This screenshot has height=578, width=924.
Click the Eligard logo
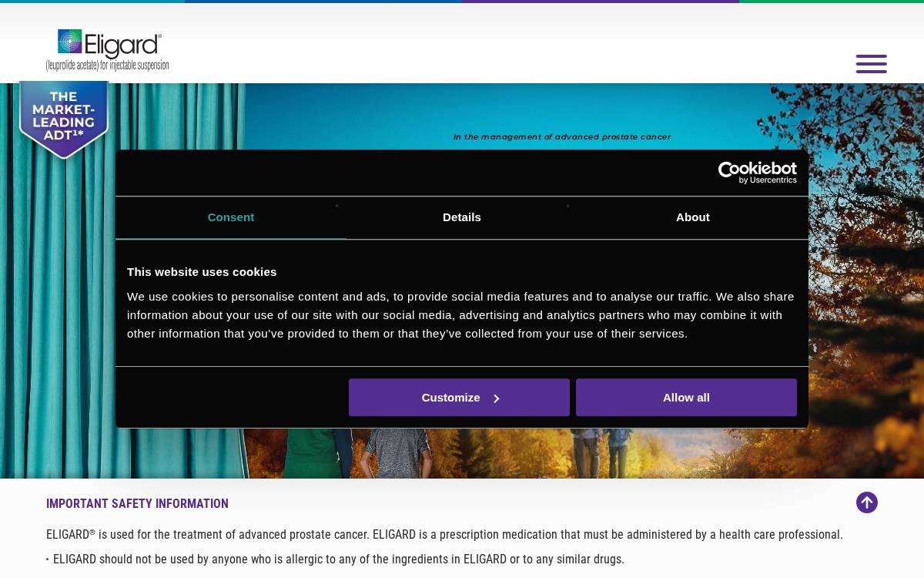[x=107, y=51]
